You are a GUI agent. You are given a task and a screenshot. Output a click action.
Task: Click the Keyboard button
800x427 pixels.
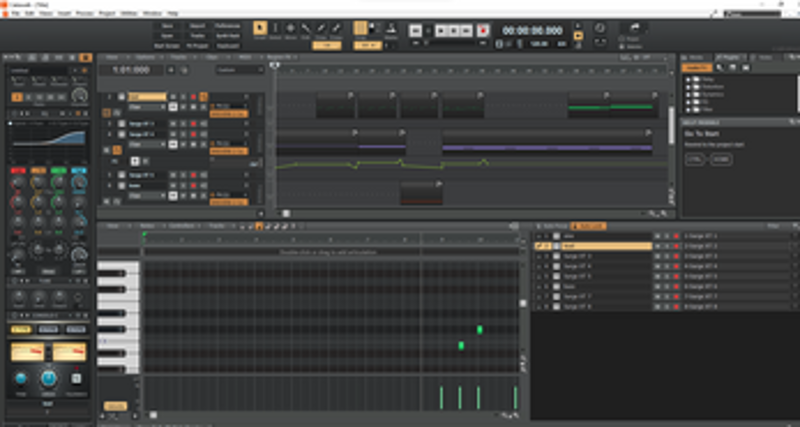coord(227,45)
